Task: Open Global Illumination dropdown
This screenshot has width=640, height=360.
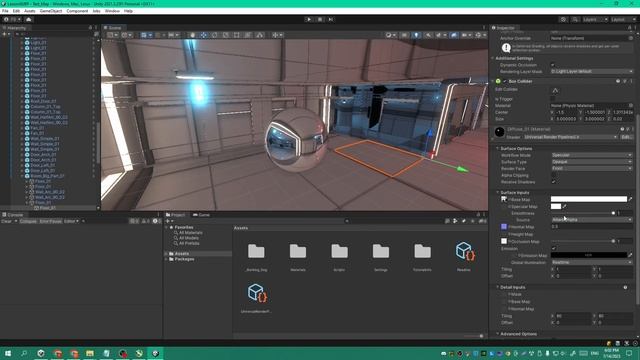Action: point(591,262)
